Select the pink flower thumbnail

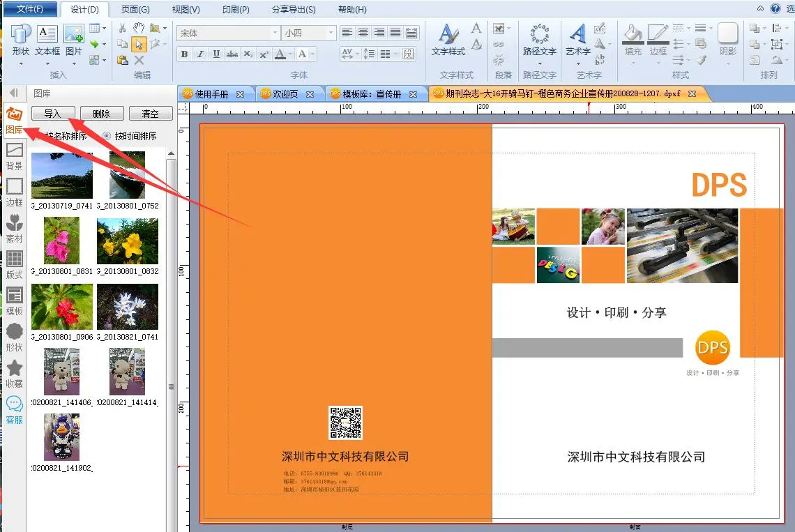click(61, 240)
